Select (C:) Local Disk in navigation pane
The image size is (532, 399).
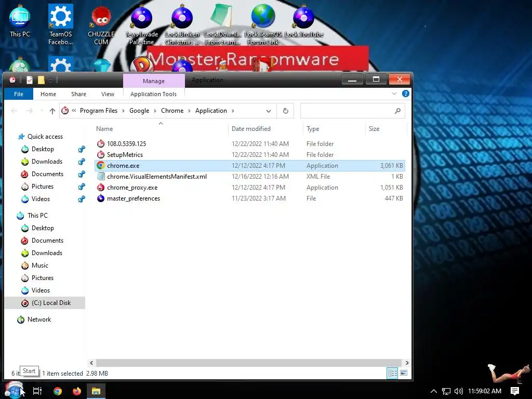tap(45, 303)
